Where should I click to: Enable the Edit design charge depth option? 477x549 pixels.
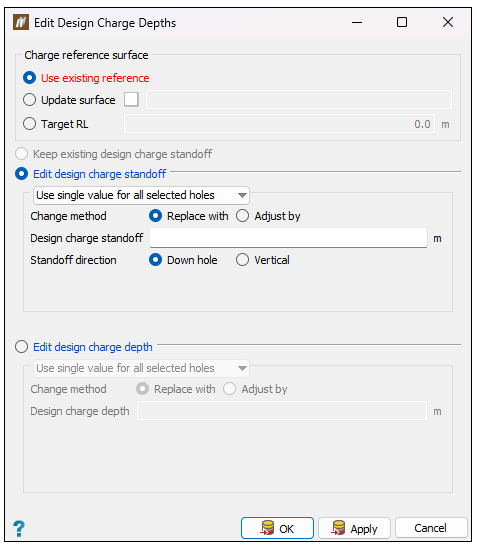pos(21,347)
